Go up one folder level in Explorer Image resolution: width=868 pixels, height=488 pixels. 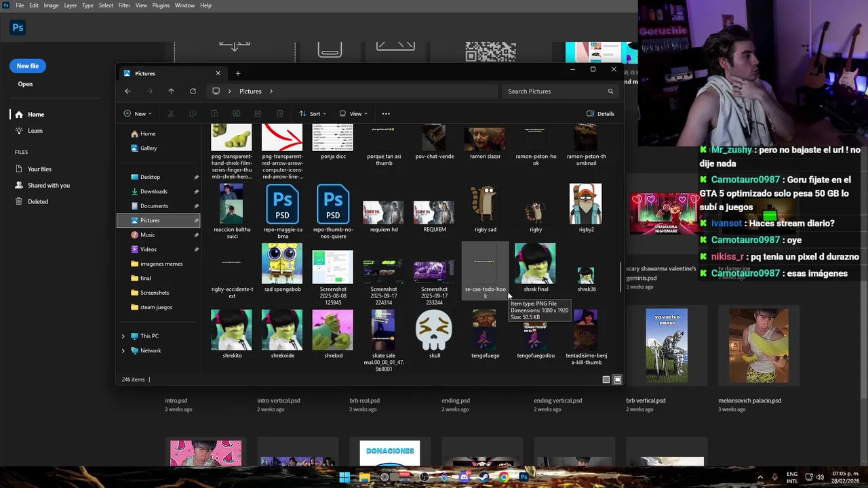(x=171, y=91)
